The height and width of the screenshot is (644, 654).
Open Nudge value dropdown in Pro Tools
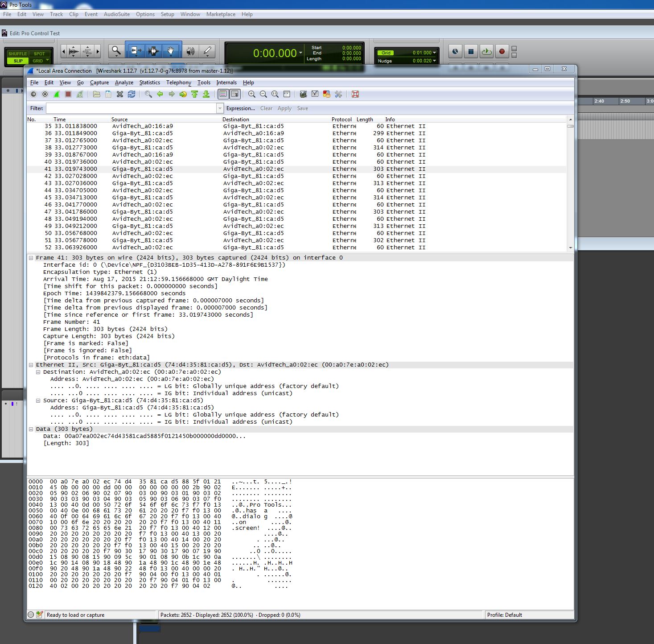coord(434,61)
